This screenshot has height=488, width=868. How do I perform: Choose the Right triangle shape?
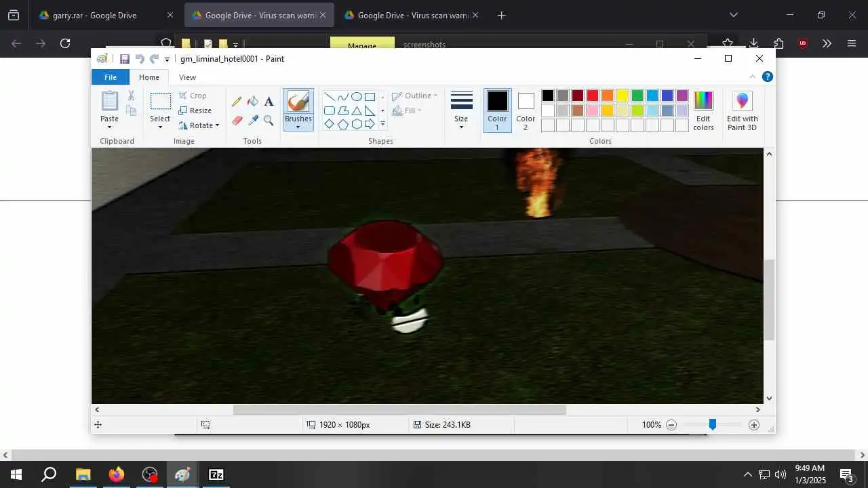coord(370,110)
